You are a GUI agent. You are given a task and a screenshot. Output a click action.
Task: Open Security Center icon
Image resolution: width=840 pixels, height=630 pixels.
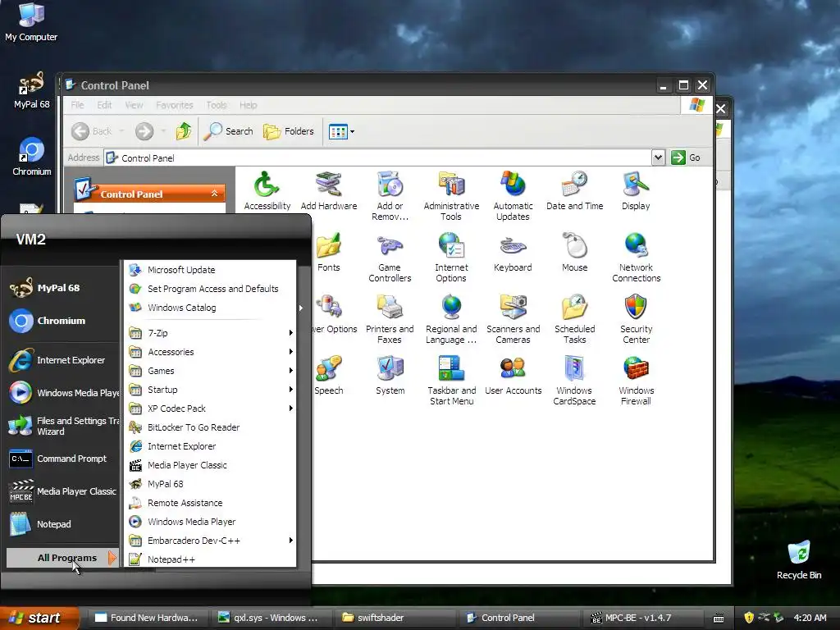point(636,319)
